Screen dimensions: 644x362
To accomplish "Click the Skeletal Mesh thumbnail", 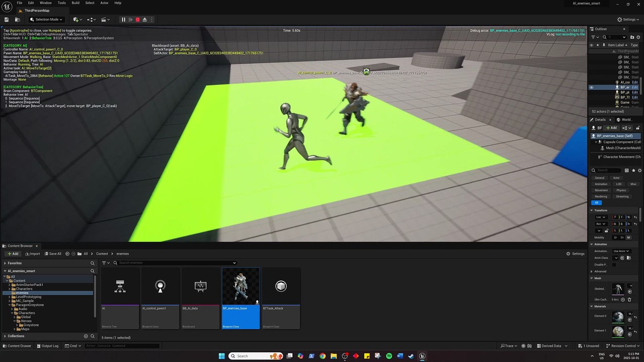I will pos(618,289).
